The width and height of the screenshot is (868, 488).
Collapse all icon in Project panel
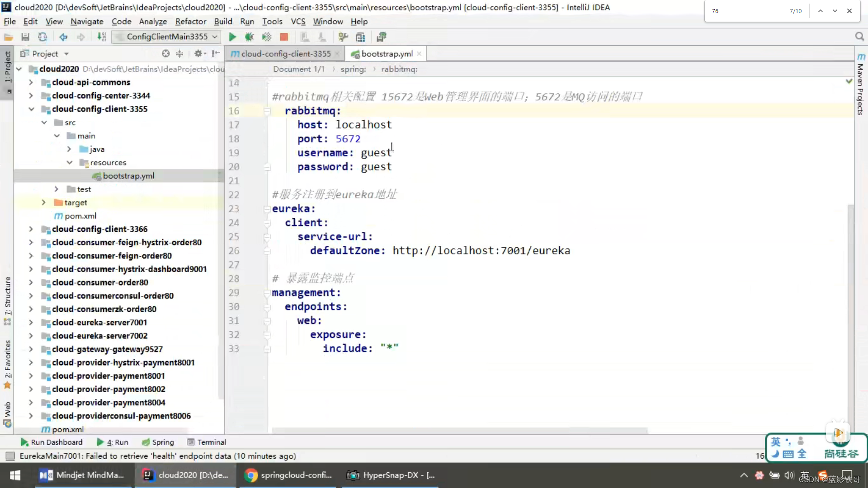(179, 54)
